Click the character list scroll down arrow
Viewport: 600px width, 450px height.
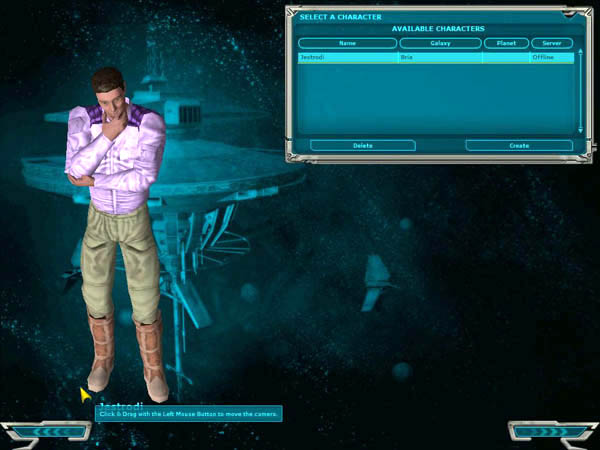[x=580, y=130]
